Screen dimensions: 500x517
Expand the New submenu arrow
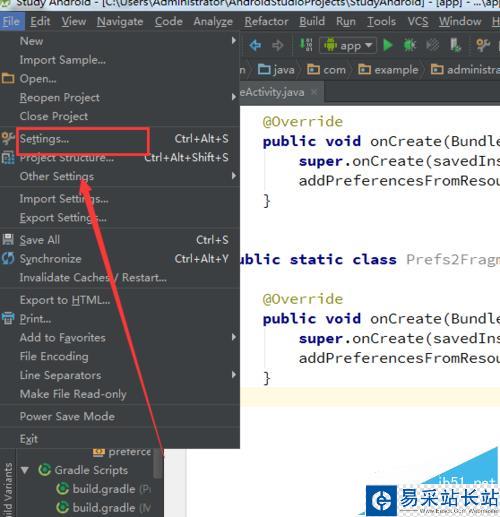point(234,41)
